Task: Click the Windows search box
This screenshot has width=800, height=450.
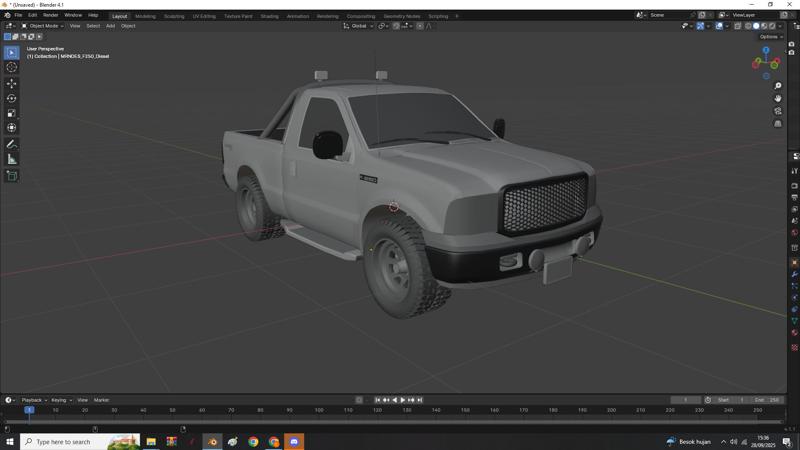Action: [x=81, y=441]
